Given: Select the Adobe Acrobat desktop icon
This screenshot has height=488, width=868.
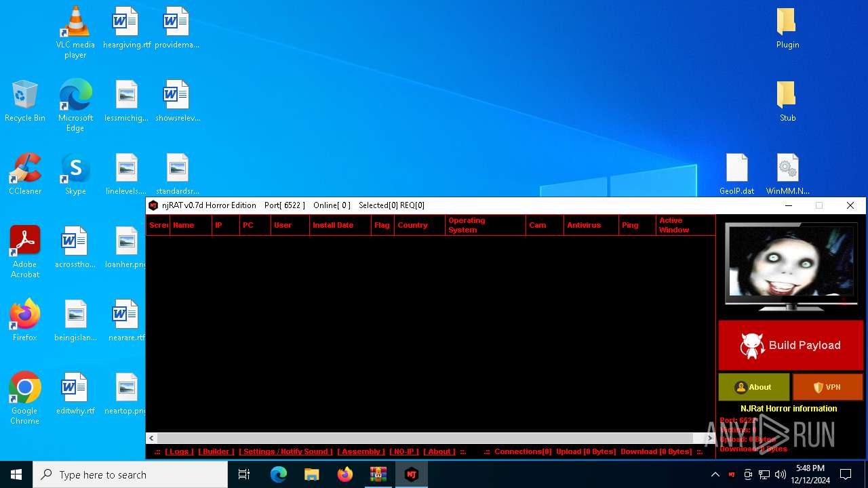Looking at the screenshot, I should [25, 252].
